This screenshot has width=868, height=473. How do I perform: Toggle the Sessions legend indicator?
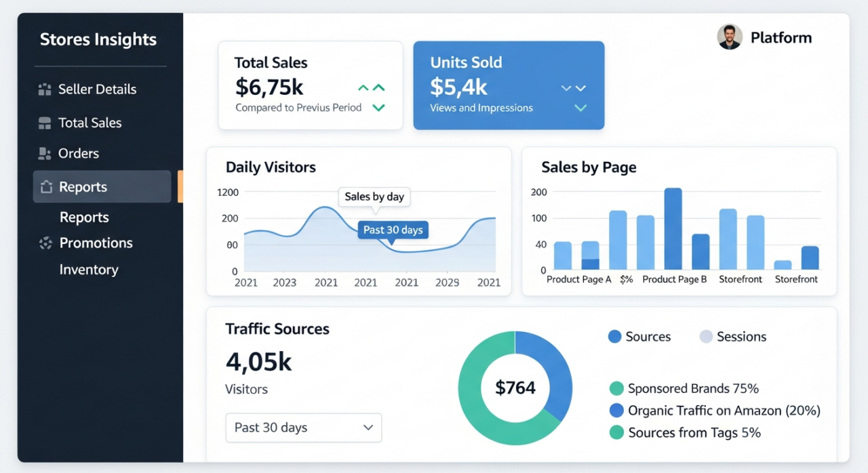point(706,336)
